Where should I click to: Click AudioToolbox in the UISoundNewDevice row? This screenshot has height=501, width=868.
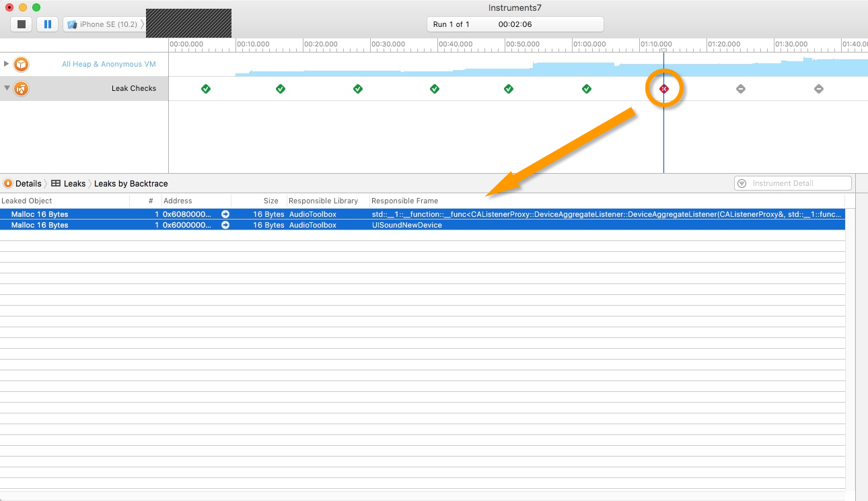coord(312,225)
